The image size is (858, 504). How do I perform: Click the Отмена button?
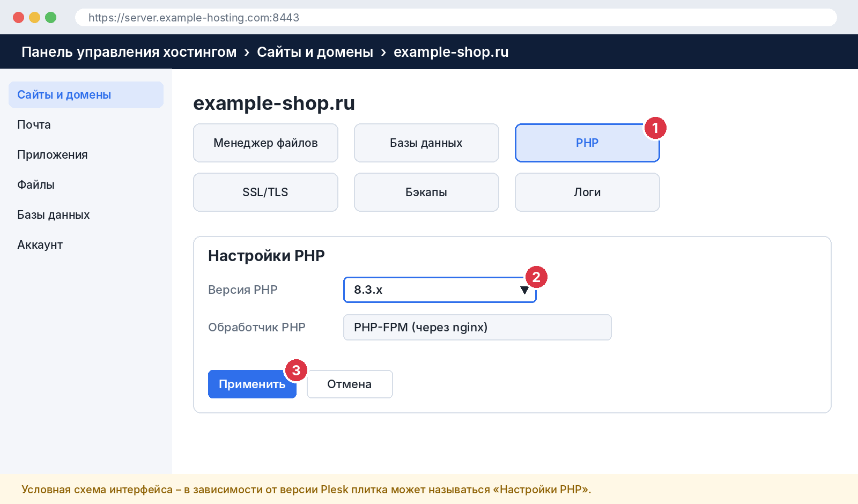(350, 384)
